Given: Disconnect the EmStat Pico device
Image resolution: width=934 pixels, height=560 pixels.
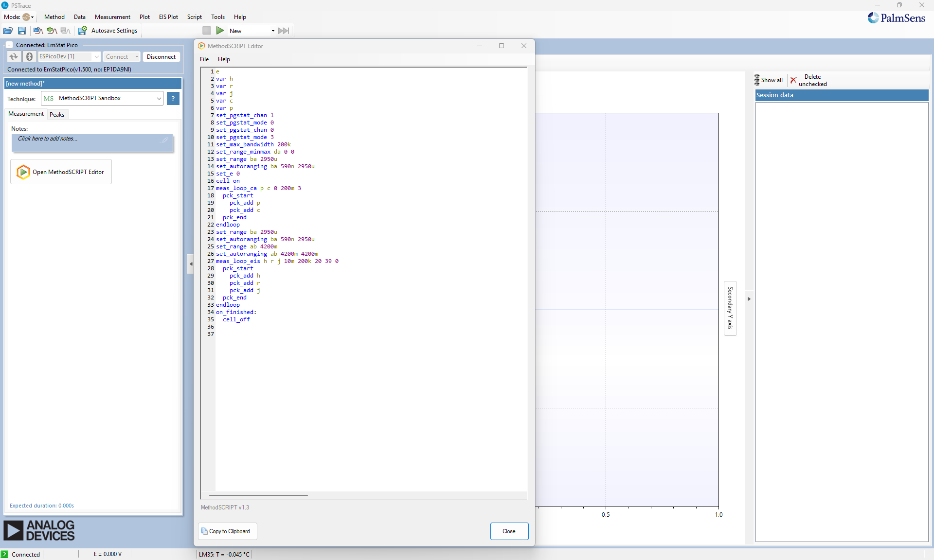Looking at the screenshot, I should [161, 56].
